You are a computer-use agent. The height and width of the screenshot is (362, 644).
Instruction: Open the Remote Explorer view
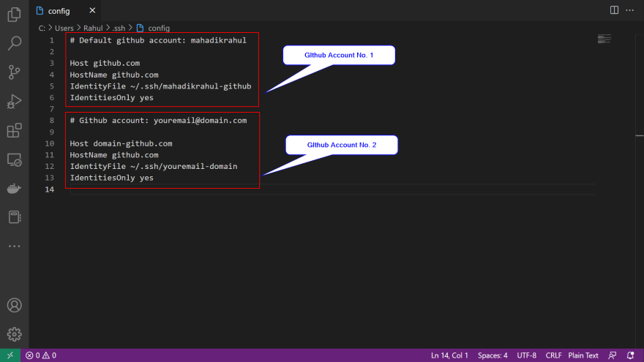15,159
